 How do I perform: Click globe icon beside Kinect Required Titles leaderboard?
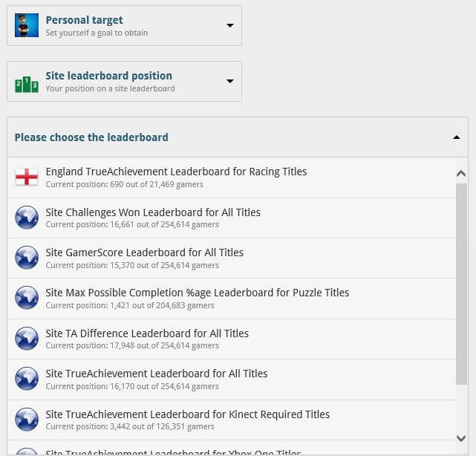coord(27,420)
